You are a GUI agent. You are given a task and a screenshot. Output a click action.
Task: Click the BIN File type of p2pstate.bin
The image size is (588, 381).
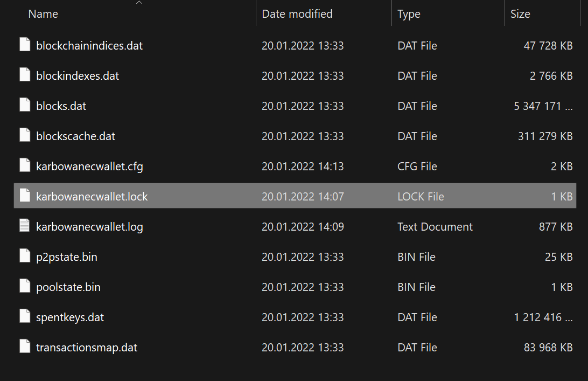(x=416, y=257)
